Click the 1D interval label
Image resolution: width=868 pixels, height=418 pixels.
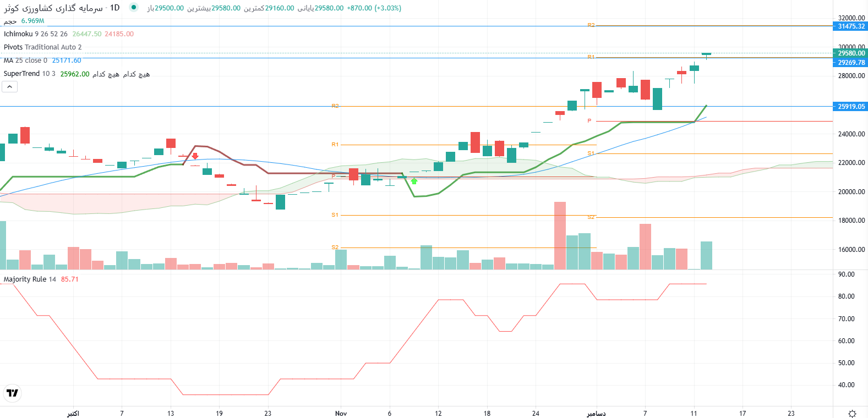[x=114, y=8]
